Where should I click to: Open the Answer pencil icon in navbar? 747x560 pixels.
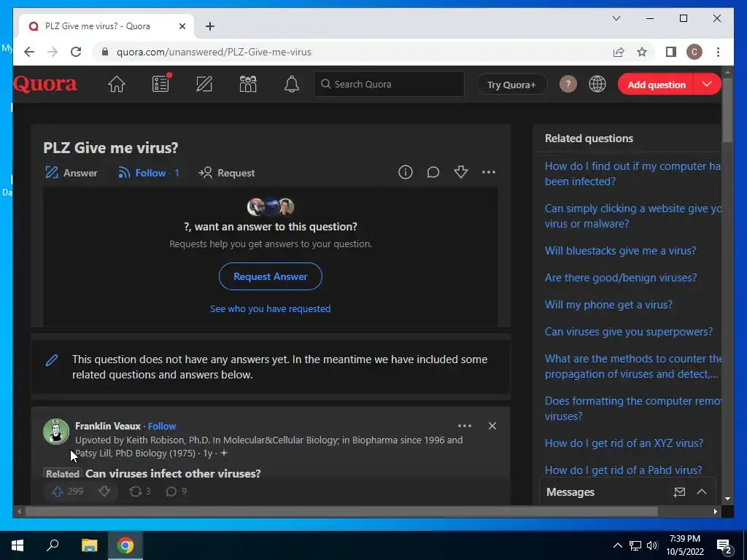coord(204,85)
